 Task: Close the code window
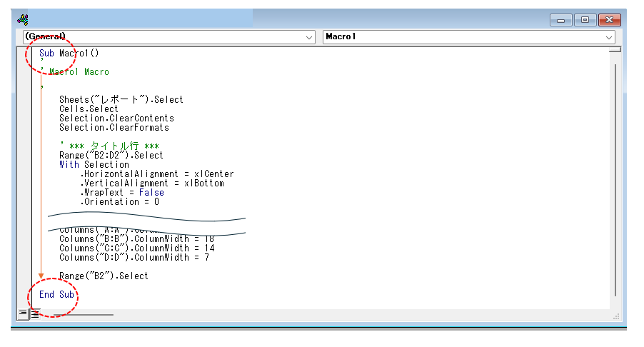608,20
